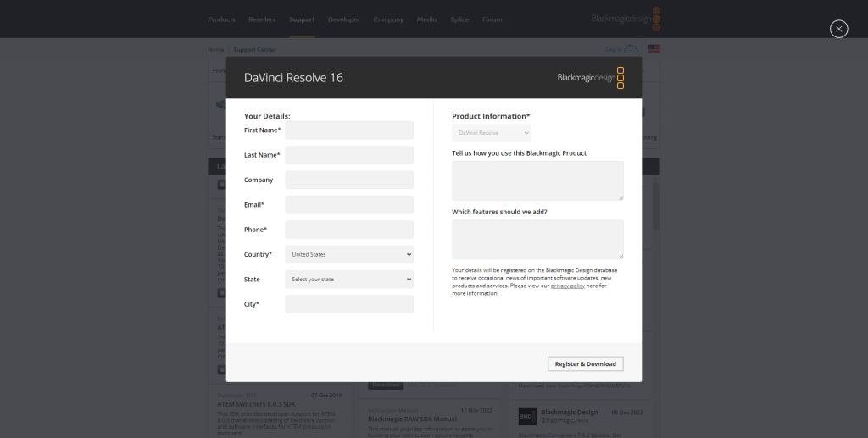The image size is (868, 438).
Task: Open Blackmagic RAW SDK Manual entry
Action: [x=413, y=419]
